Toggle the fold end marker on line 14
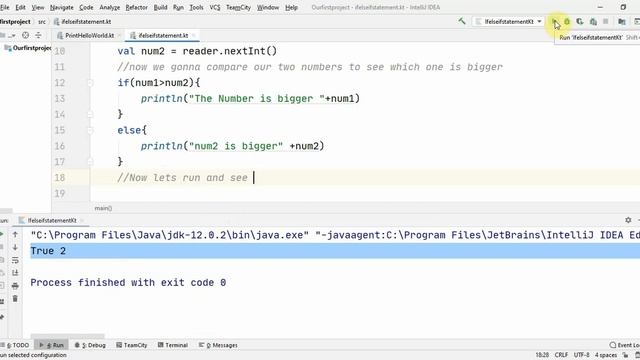640x360 pixels. (90, 114)
